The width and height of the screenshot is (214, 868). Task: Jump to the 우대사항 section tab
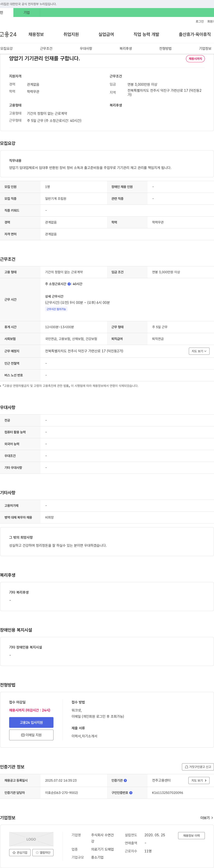86,48
